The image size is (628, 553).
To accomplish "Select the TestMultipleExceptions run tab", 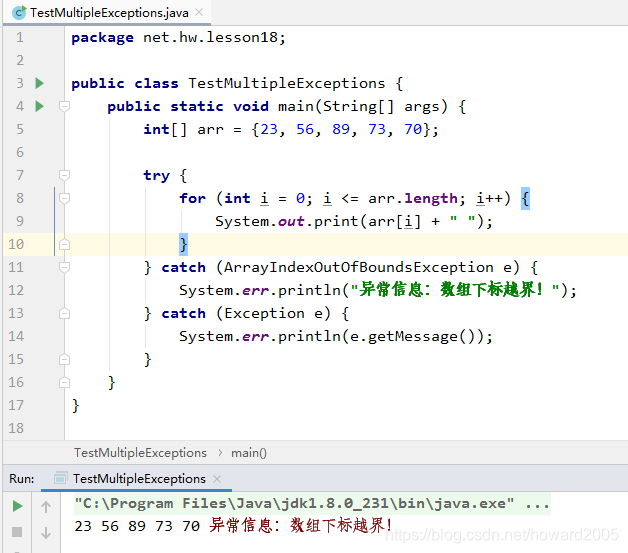I will click(x=139, y=479).
